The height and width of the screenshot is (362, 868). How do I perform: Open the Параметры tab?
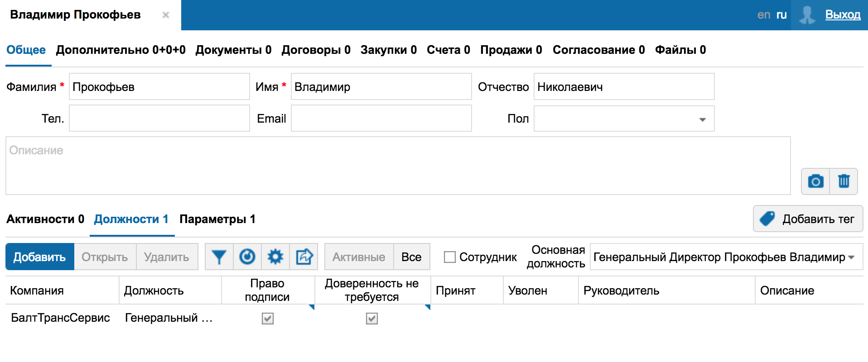click(x=217, y=219)
